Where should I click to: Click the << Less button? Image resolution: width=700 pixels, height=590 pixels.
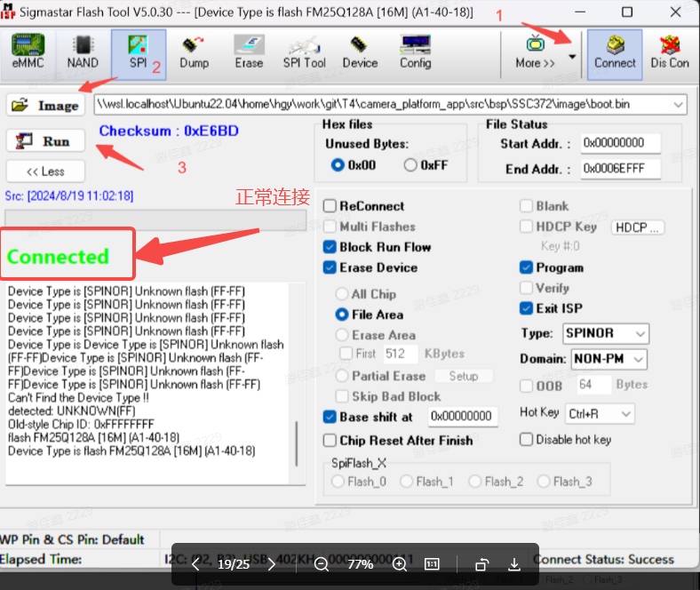point(45,171)
